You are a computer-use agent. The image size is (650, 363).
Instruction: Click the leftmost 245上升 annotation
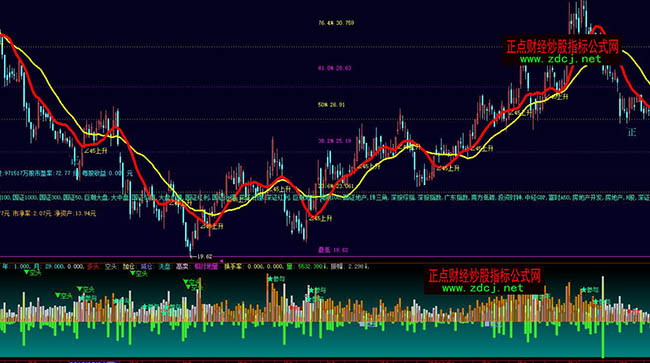[95, 151]
